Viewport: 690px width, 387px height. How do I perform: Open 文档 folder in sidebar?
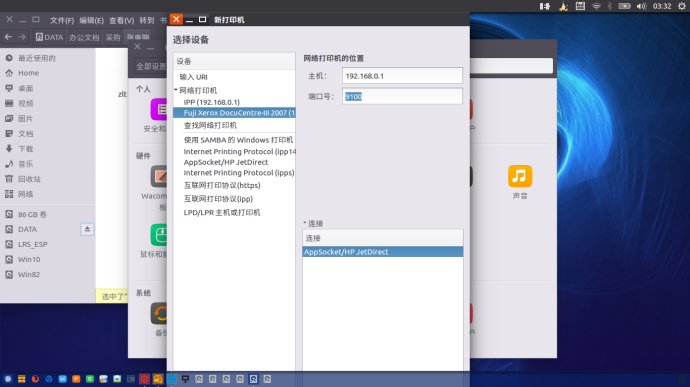(26, 133)
